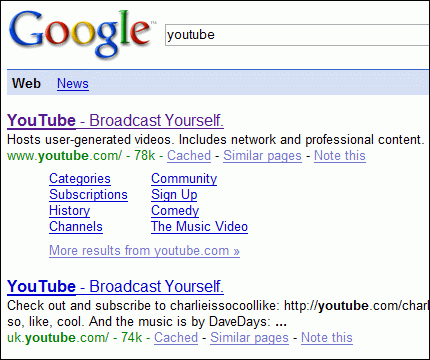Viewport: 430px width, 360px height.
Task: Open the Comedy sitelink
Action: [175, 211]
